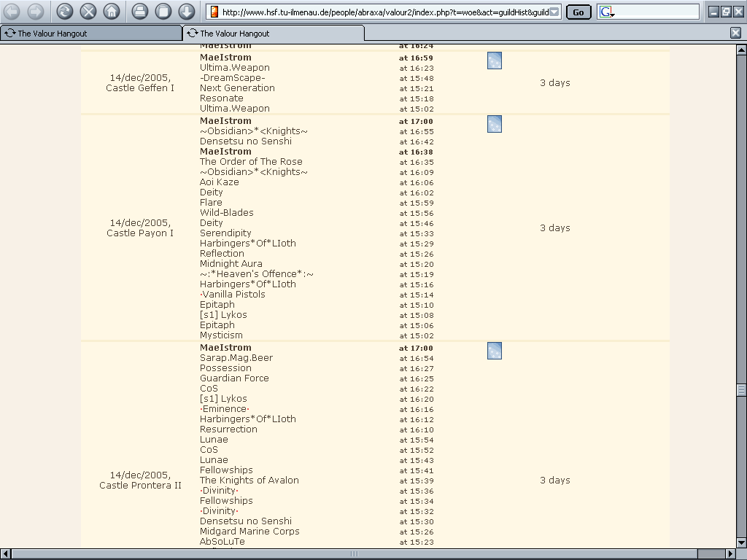The width and height of the screenshot is (747, 560).
Task: Open the Home page icon
Action: pos(112,12)
